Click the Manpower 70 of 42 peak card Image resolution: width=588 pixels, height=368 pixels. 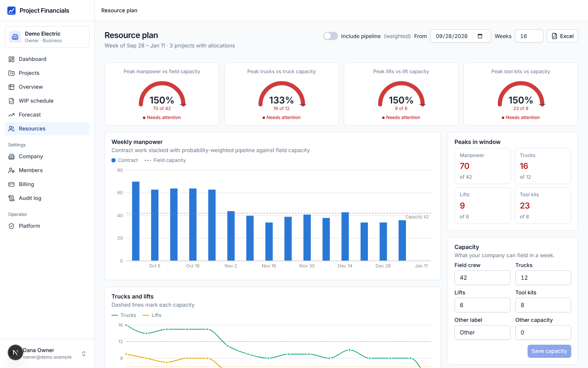(483, 166)
